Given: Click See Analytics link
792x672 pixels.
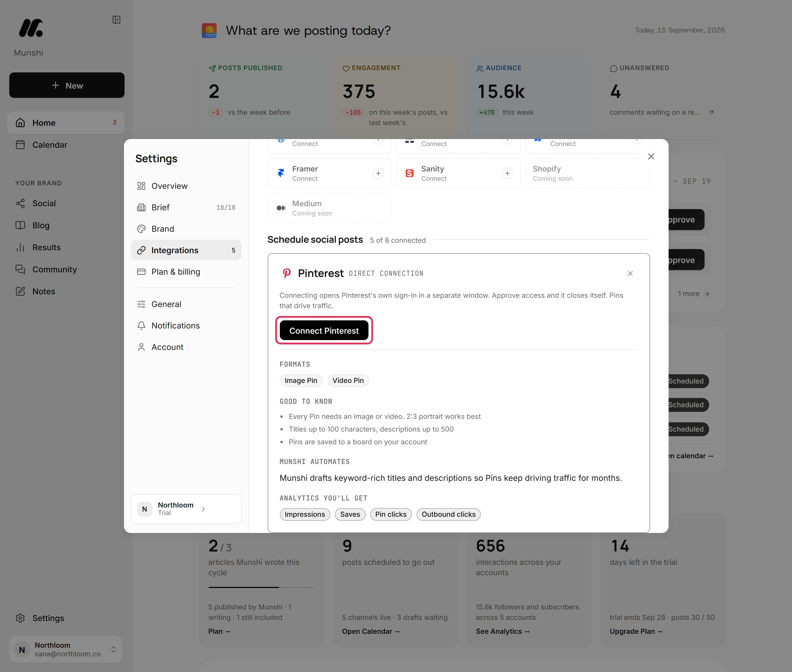Looking at the screenshot, I should click(x=503, y=631).
